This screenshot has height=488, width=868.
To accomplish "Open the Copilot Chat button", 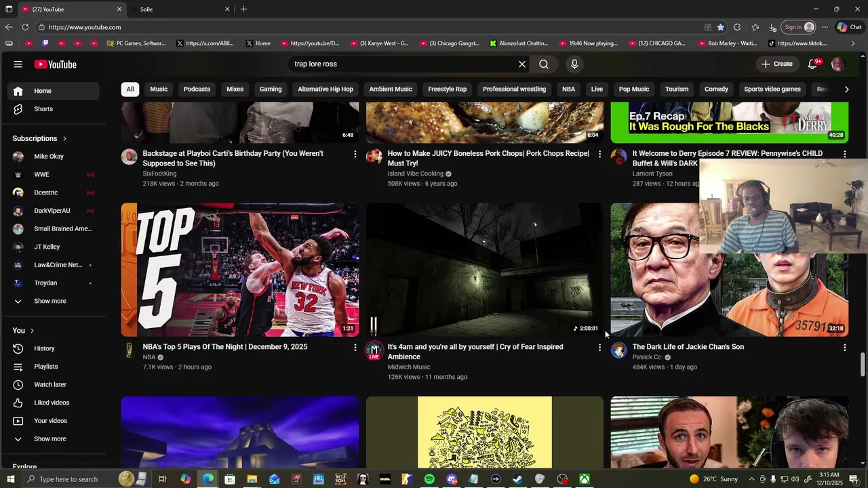I will (849, 27).
